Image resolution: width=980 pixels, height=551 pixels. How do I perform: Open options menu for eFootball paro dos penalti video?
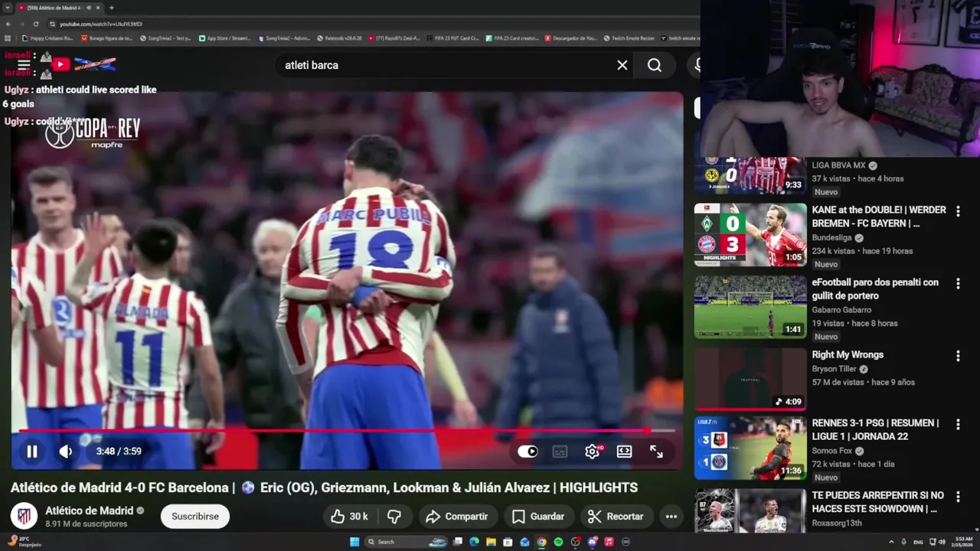point(958,284)
